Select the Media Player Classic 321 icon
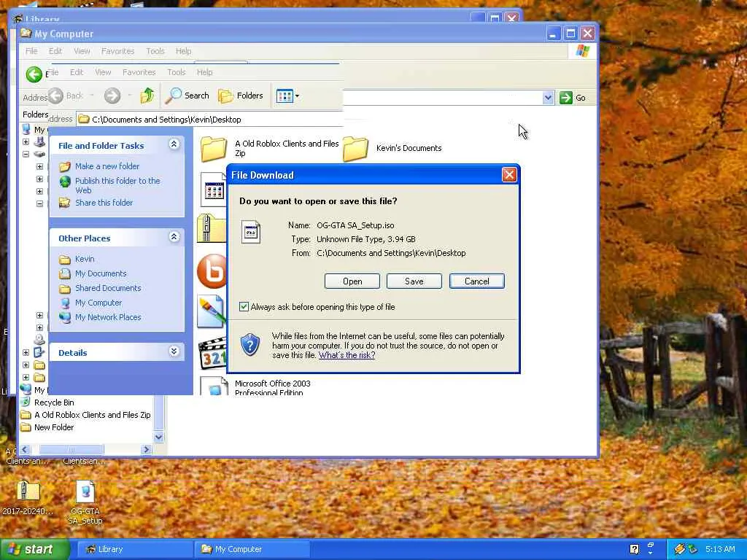The image size is (747, 560). click(x=213, y=353)
